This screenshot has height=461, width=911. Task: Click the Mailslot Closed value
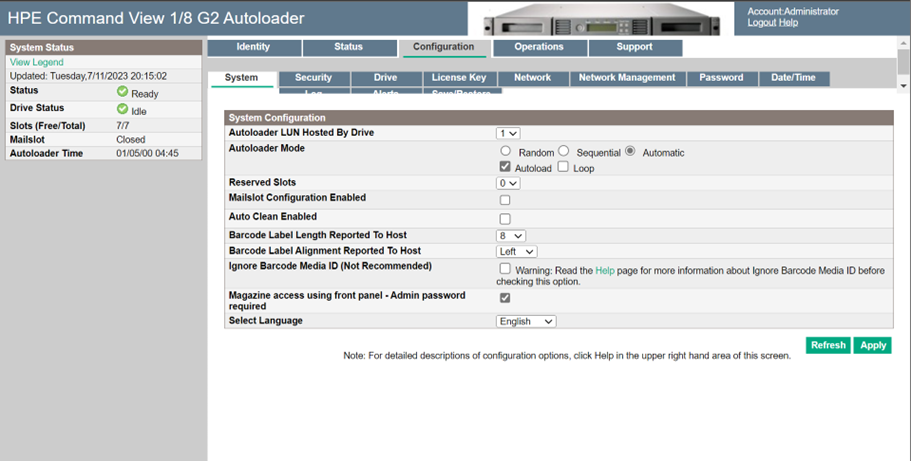131,140
